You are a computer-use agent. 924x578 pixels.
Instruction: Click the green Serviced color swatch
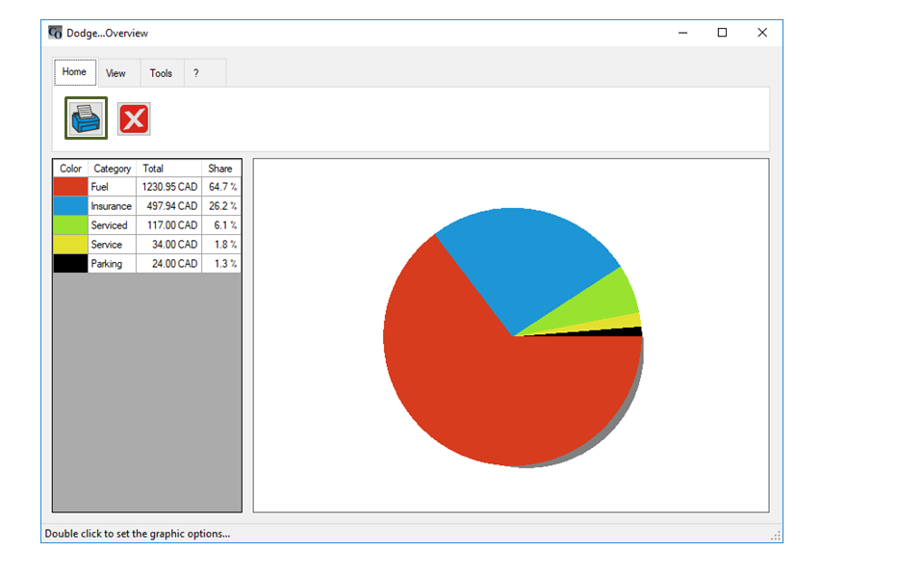[x=70, y=225]
